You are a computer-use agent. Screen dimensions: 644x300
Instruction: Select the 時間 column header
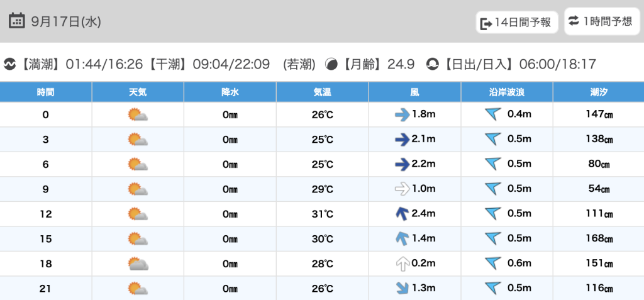(46, 92)
